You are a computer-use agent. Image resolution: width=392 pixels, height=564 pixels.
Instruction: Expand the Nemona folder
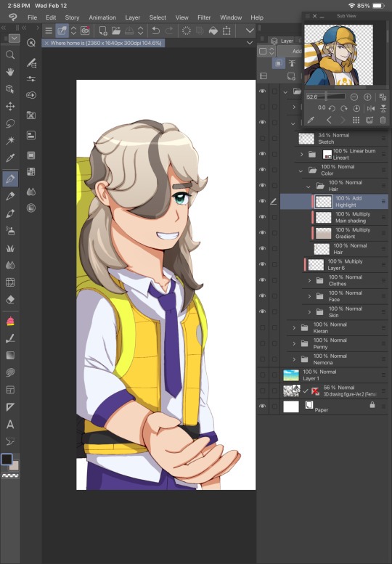(294, 359)
